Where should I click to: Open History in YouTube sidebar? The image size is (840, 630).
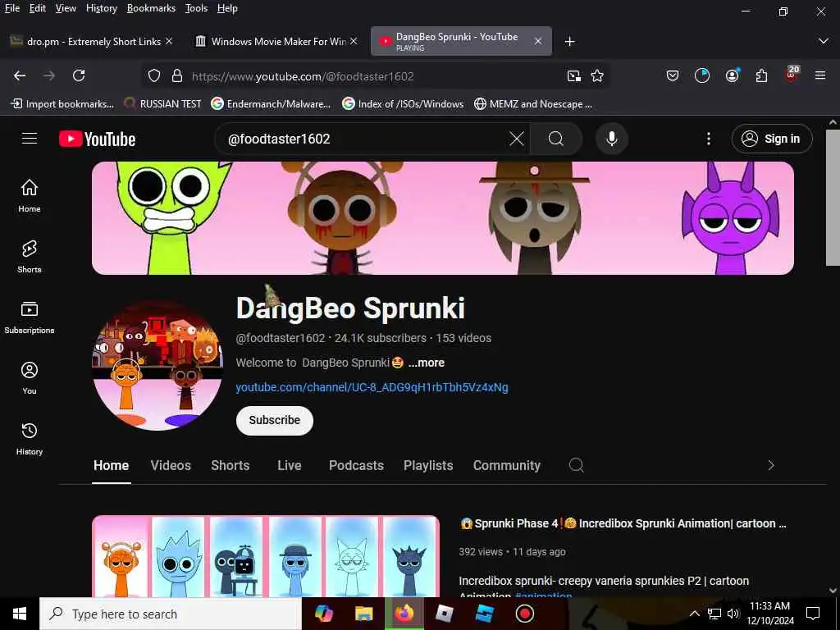(30, 439)
